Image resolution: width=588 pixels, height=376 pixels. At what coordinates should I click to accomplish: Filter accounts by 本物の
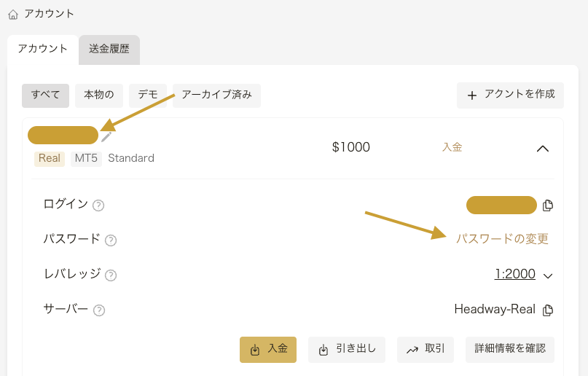tap(99, 95)
